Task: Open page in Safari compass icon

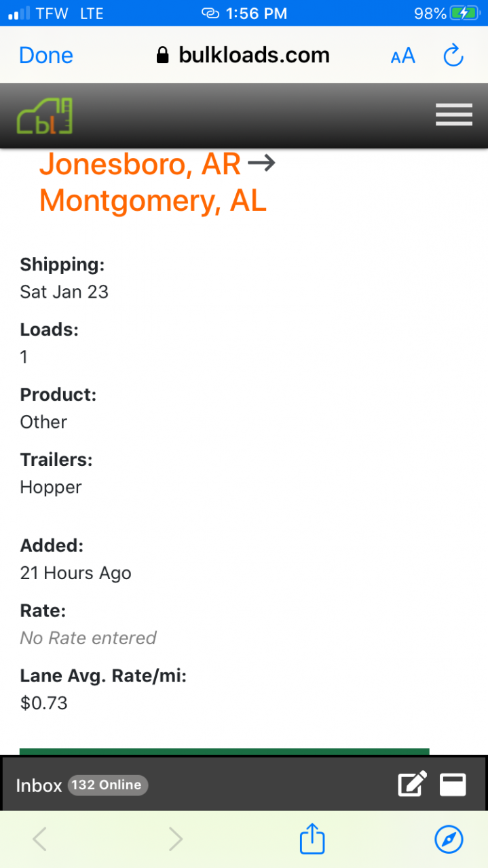Action: tap(449, 840)
